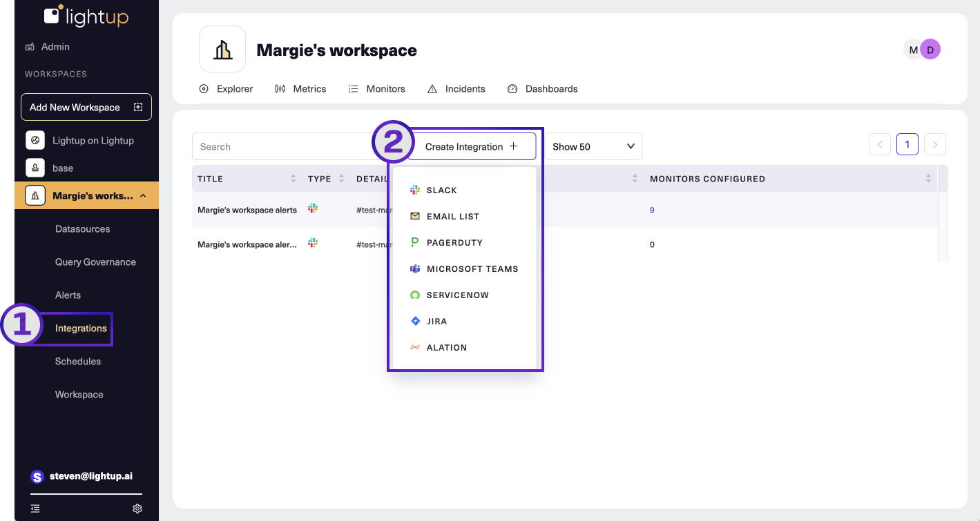
Task: Click second row title Margie's workspace aler...
Action: (x=247, y=244)
